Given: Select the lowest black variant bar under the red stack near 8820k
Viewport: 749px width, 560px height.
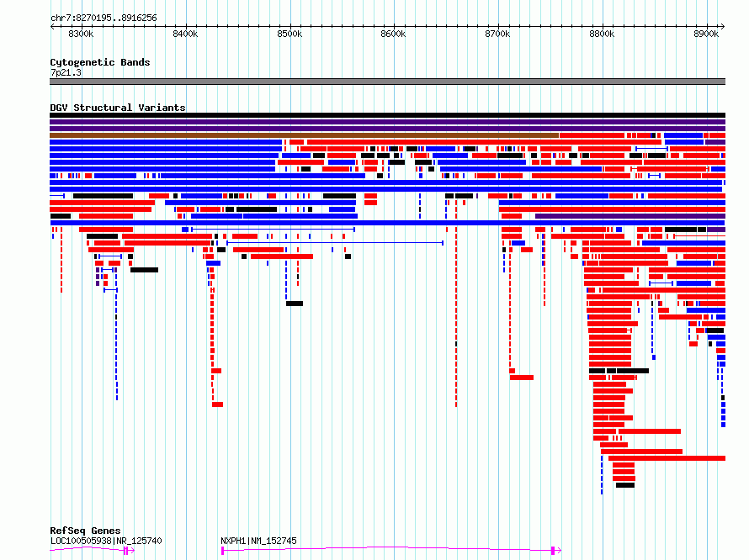Looking at the screenshot, I should point(625,485).
